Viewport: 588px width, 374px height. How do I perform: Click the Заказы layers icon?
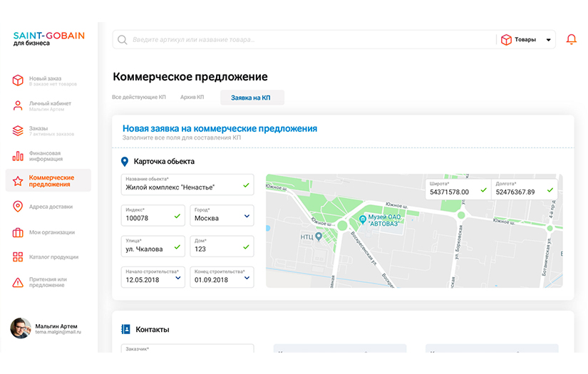pos(18,130)
